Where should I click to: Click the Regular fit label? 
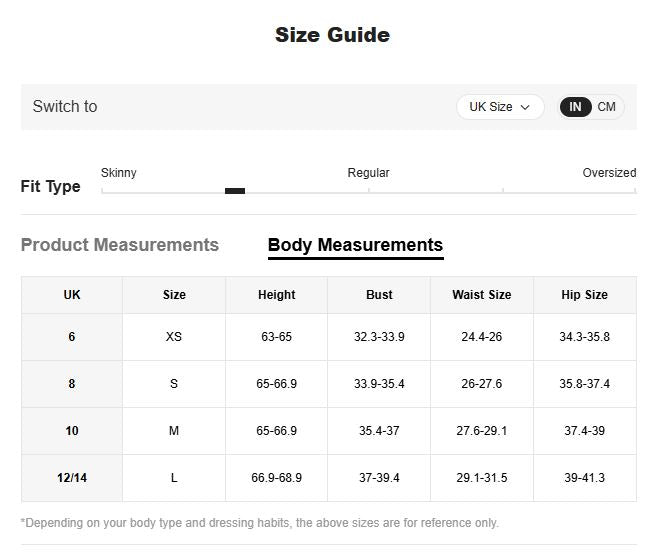368,173
